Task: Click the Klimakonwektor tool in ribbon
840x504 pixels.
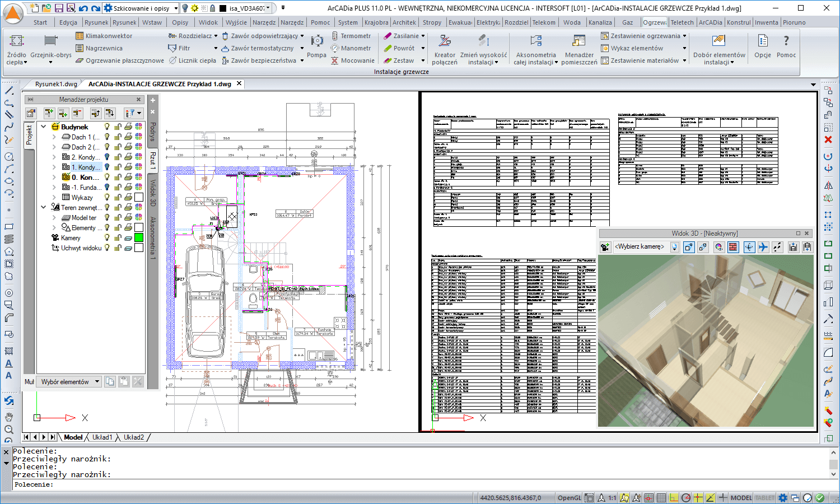Action: [x=104, y=36]
